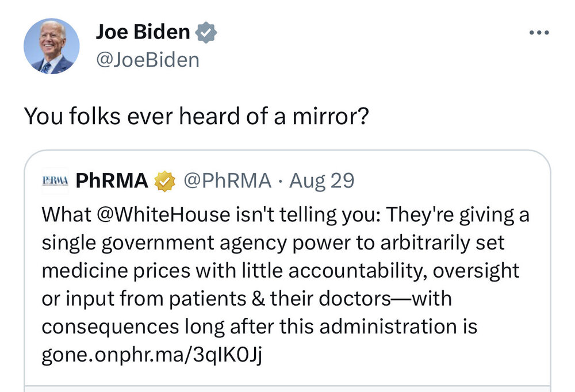
Task: Click the text "You folks ever heard"
Action: point(113,117)
